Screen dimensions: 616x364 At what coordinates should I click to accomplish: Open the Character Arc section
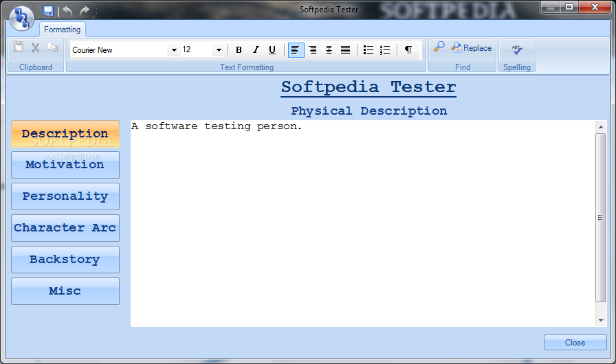pyautogui.click(x=65, y=228)
